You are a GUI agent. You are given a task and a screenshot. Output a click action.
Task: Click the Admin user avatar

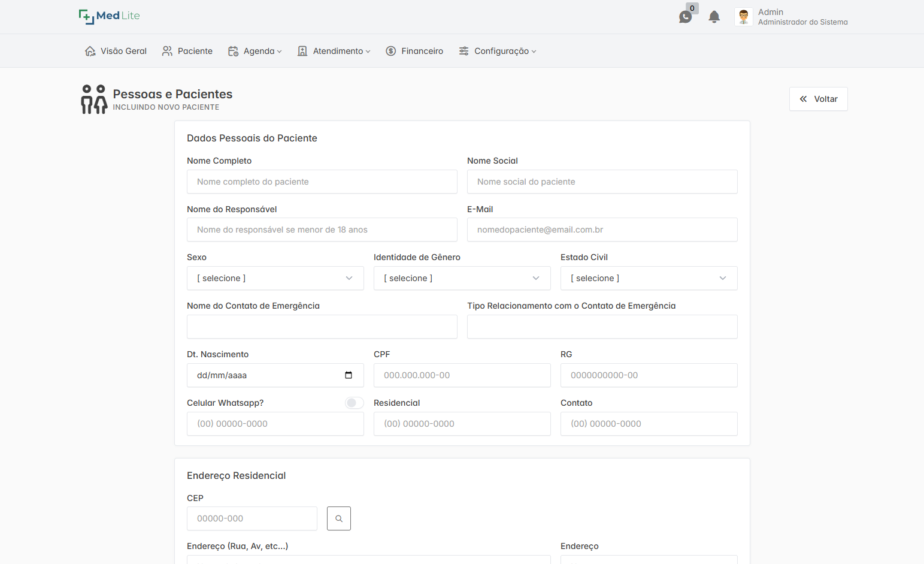(x=743, y=17)
